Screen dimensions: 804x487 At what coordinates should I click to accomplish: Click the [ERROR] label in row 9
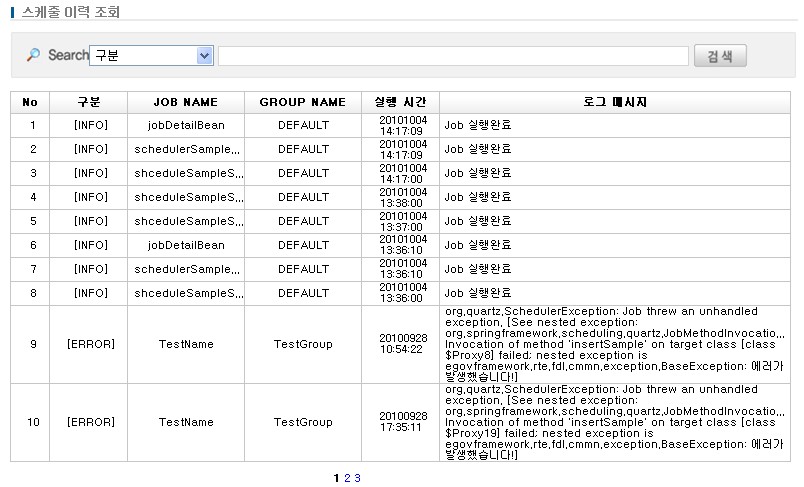(90, 344)
